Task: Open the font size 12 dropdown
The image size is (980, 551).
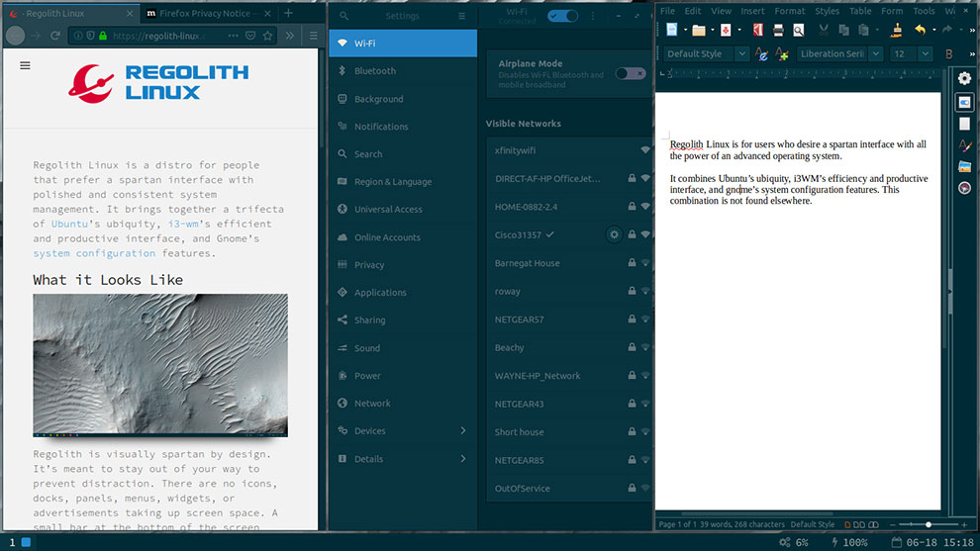Action: click(925, 54)
